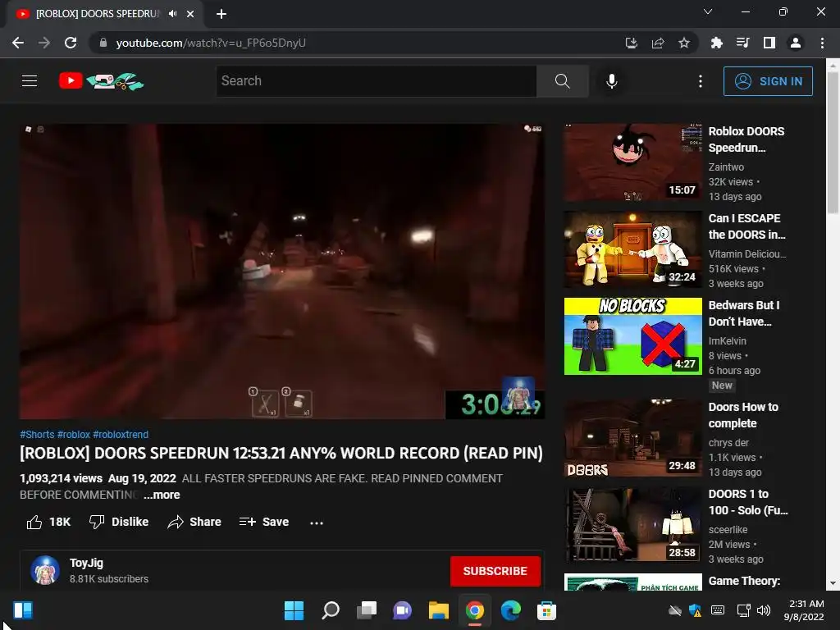Like the video with thumbs up

(x=48, y=522)
